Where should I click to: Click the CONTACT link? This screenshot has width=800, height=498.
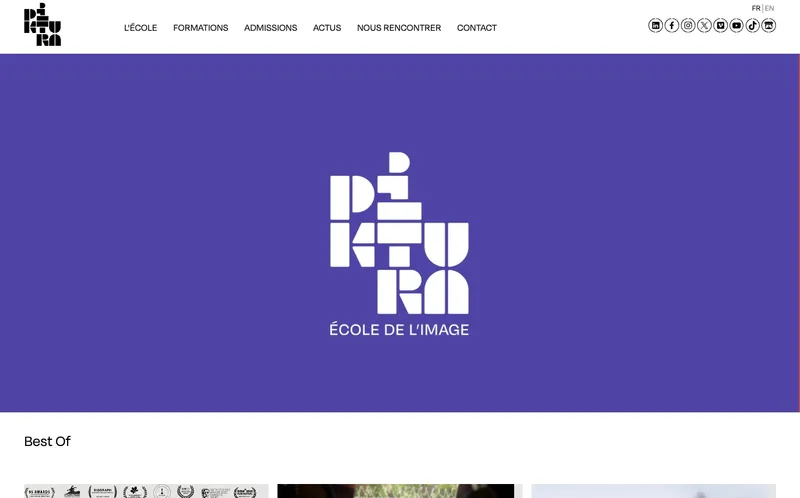click(x=477, y=28)
